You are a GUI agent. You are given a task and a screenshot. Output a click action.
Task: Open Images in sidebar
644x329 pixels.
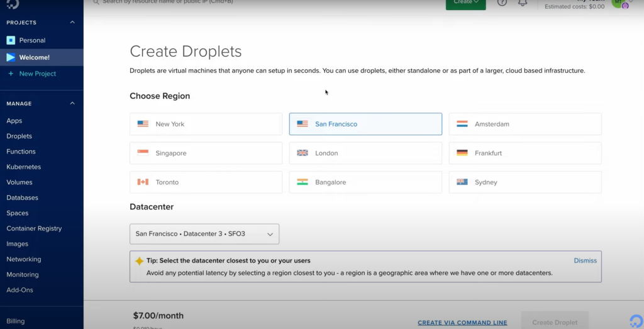(17, 244)
